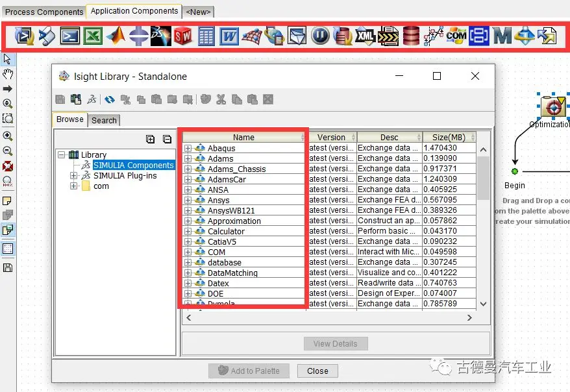Sort the table by Name column header

(x=243, y=138)
